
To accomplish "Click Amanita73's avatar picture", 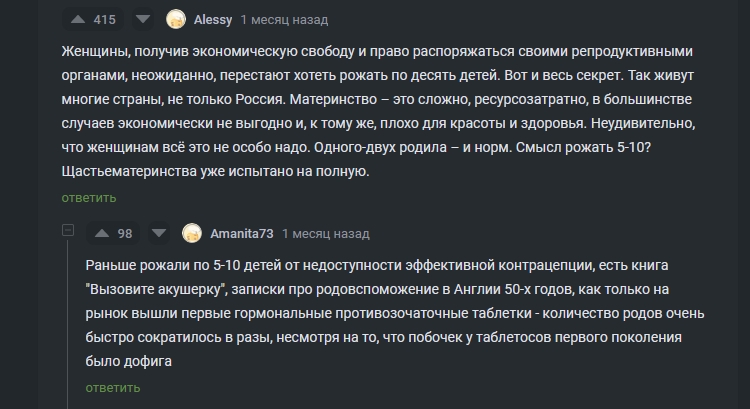I will coord(192,233).
